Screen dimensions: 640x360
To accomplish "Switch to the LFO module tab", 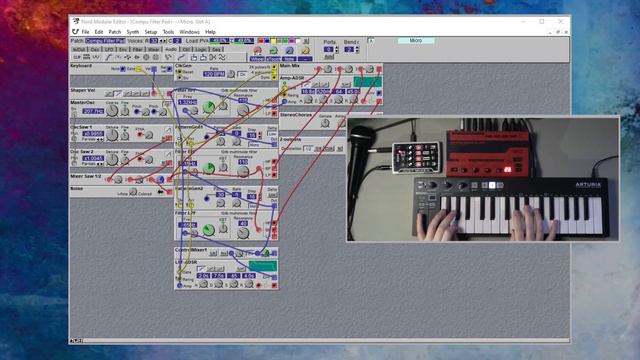I will pos(109,49).
